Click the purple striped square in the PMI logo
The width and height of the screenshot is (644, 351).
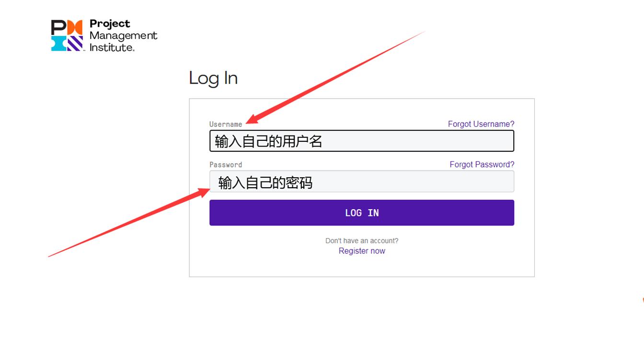75,44
